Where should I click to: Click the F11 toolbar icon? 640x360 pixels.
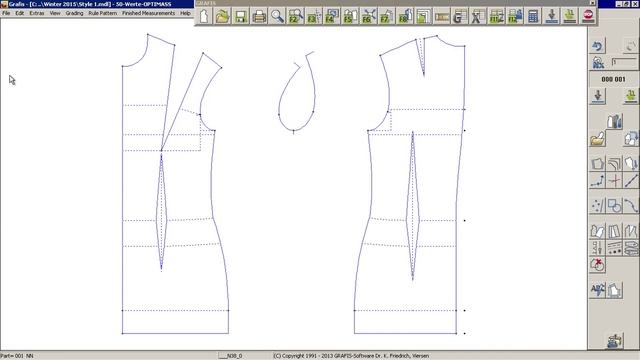click(x=496, y=16)
